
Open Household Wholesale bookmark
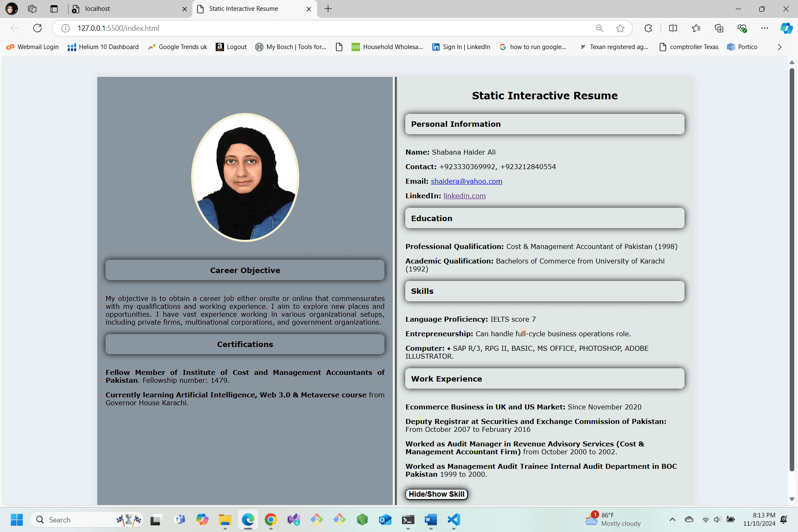coord(387,47)
